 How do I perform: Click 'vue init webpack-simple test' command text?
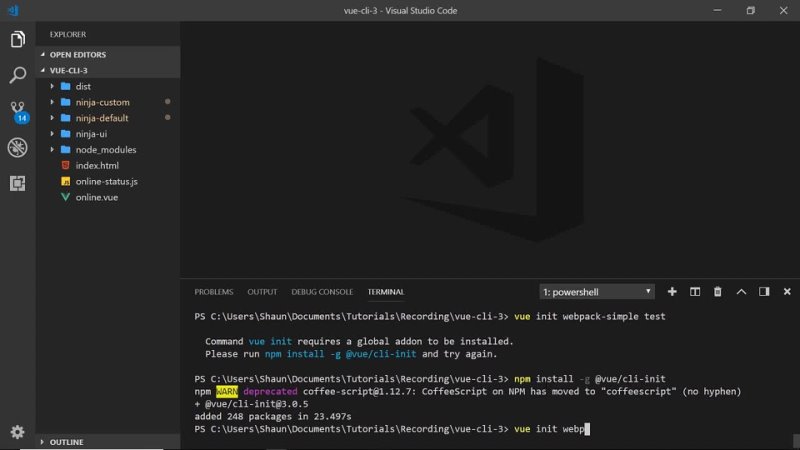[x=590, y=316]
